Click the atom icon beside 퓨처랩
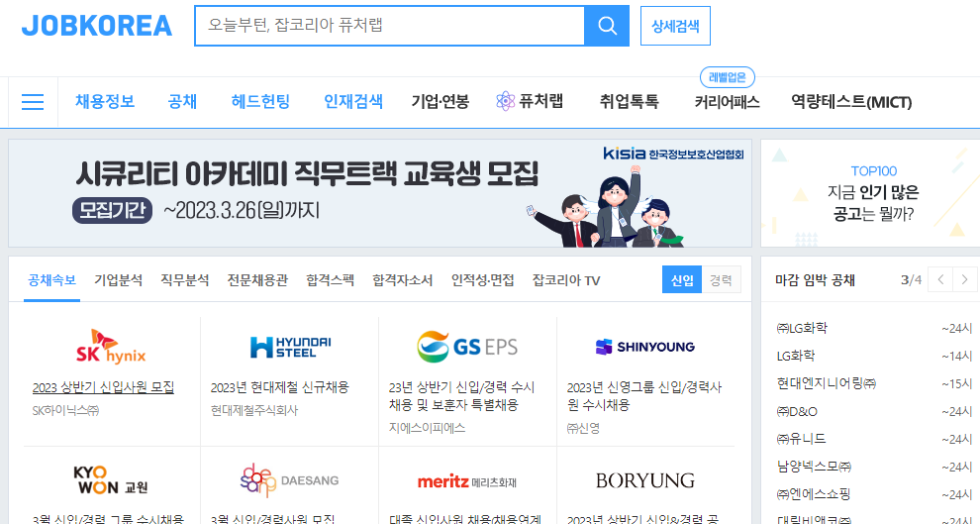The image size is (980, 524). pyautogui.click(x=506, y=101)
